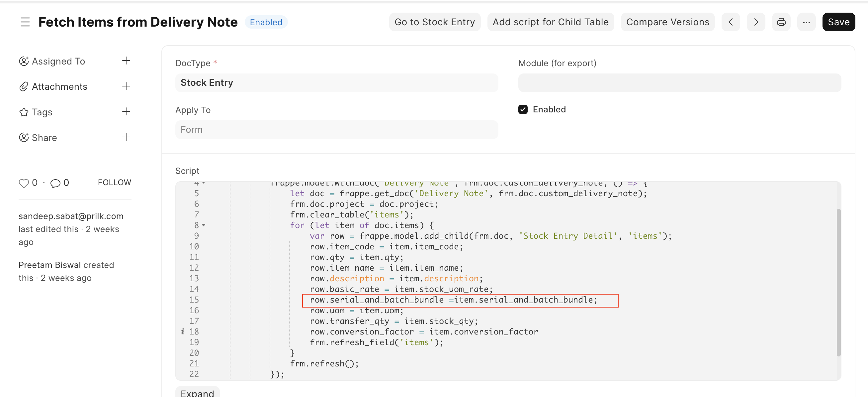The width and height of the screenshot is (868, 397).
Task: Navigate to next record via right arrow
Action: tap(756, 22)
